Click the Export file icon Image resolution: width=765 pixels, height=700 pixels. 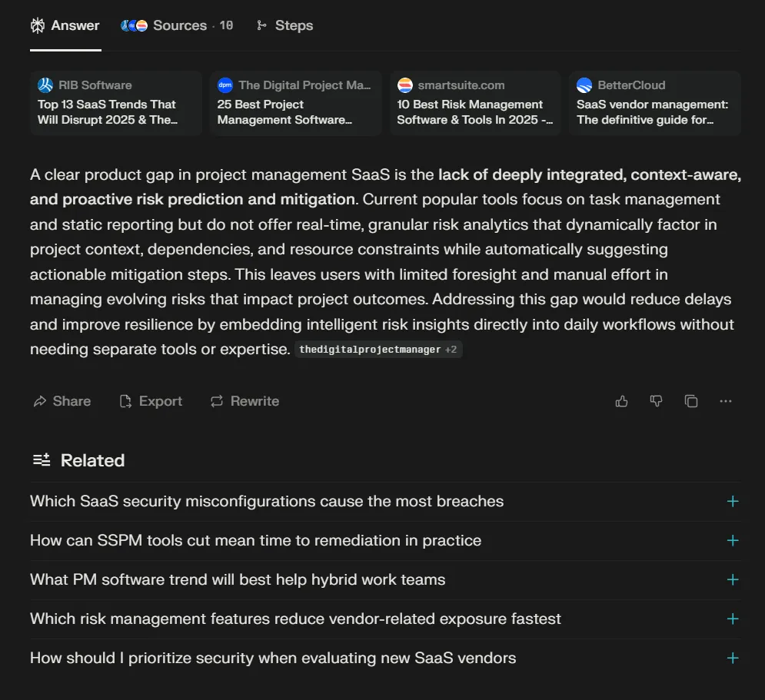pyautogui.click(x=126, y=401)
